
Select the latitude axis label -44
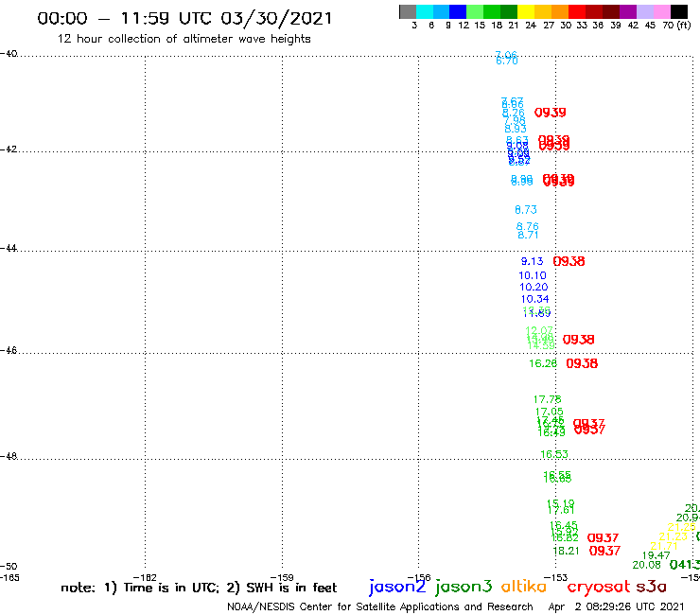[9, 248]
